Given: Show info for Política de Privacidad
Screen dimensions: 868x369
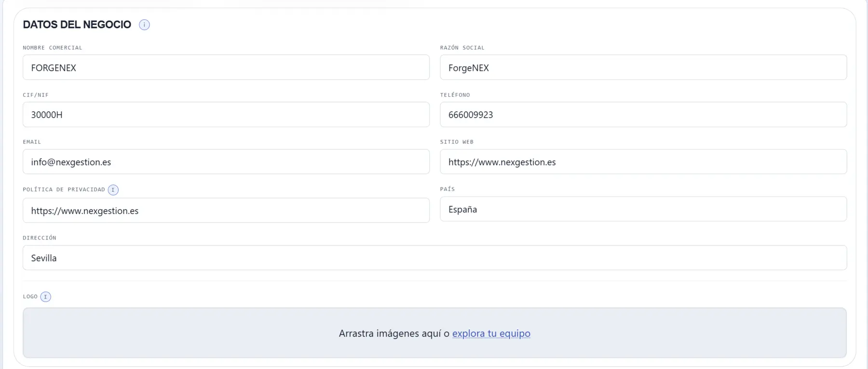Looking at the screenshot, I should [x=113, y=190].
